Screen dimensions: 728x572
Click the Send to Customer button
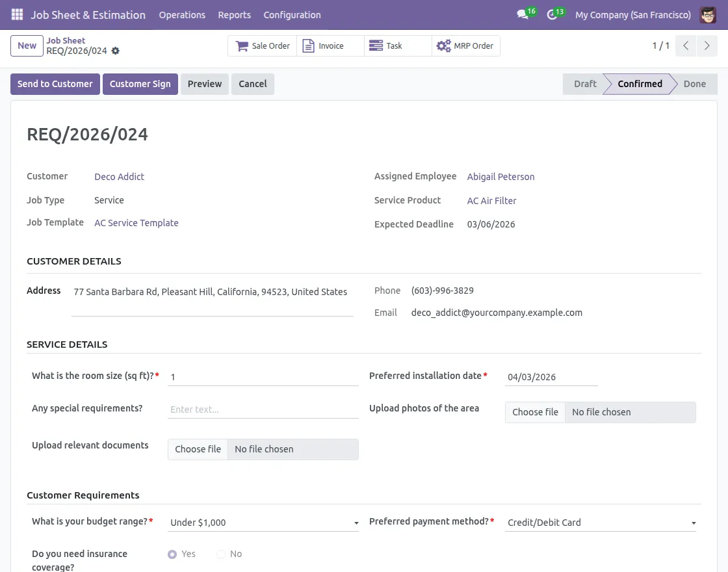pos(55,84)
